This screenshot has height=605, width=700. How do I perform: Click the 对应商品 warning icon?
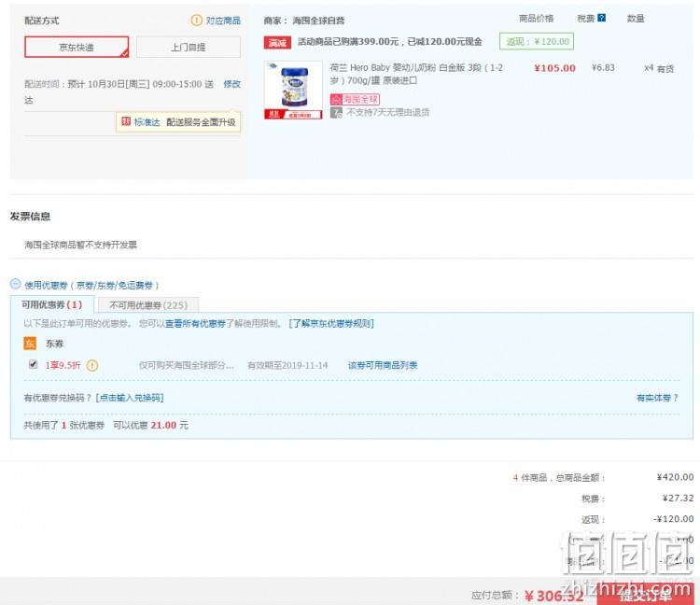coord(196,21)
